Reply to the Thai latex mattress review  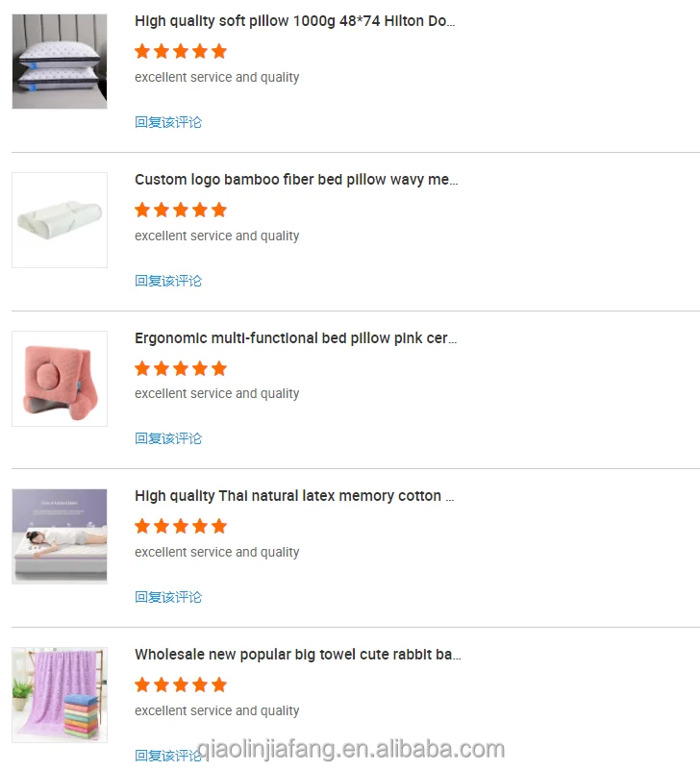click(168, 597)
